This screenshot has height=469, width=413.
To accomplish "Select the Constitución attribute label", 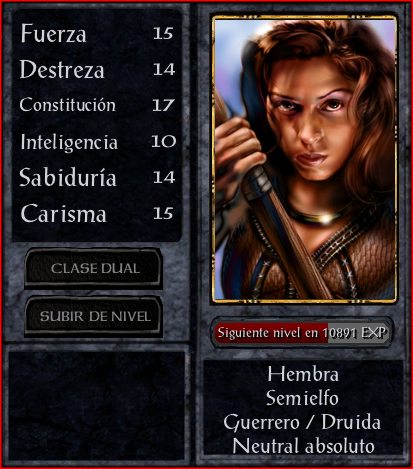I will tap(68, 105).
